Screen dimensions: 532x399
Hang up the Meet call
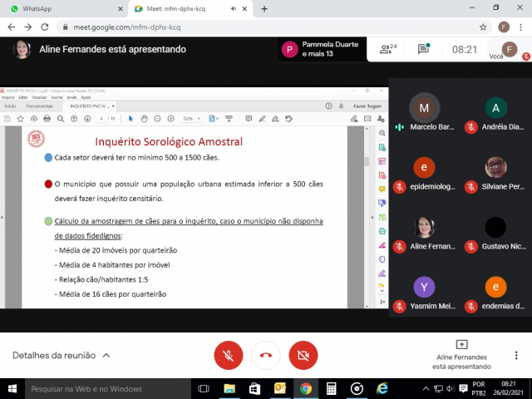[x=266, y=355]
